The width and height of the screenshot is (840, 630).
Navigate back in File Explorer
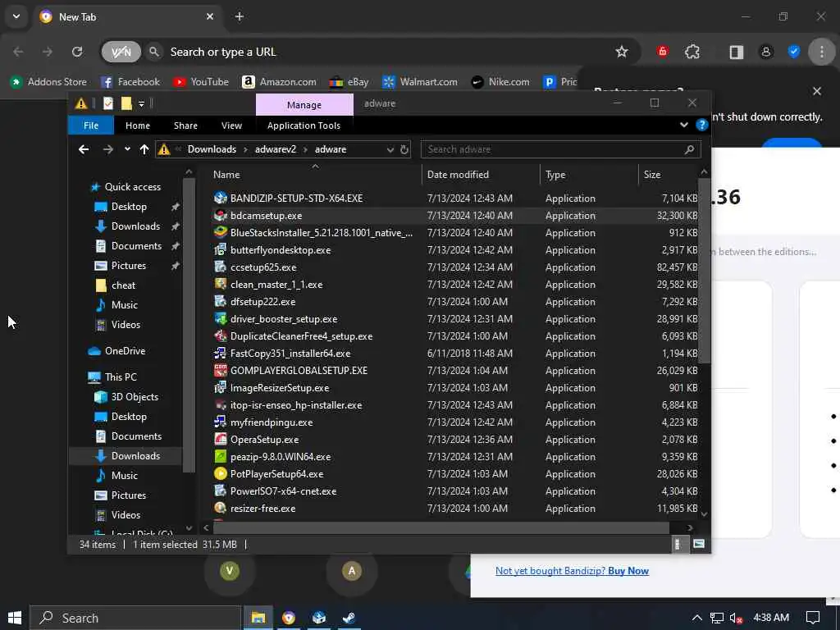[x=84, y=149]
